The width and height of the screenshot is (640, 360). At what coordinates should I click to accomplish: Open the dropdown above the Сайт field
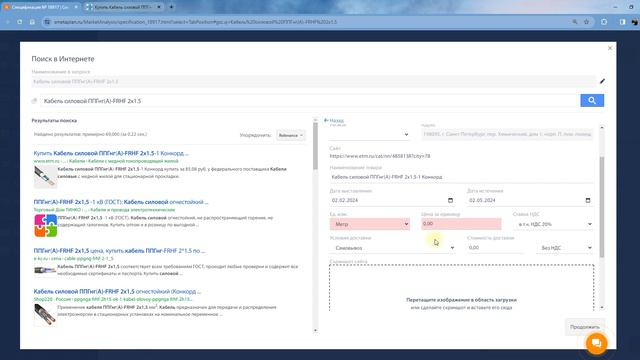(370, 134)
